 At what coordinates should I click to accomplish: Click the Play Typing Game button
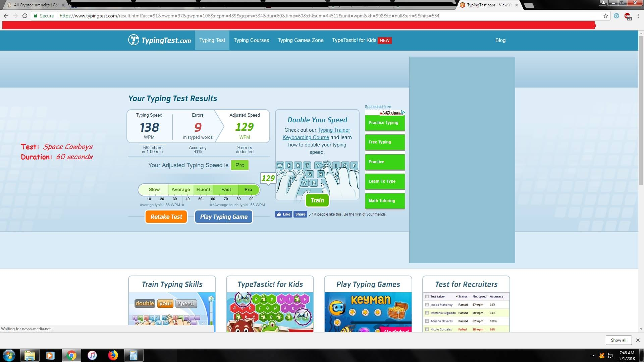pyautogui.click(x=224, y=217)
